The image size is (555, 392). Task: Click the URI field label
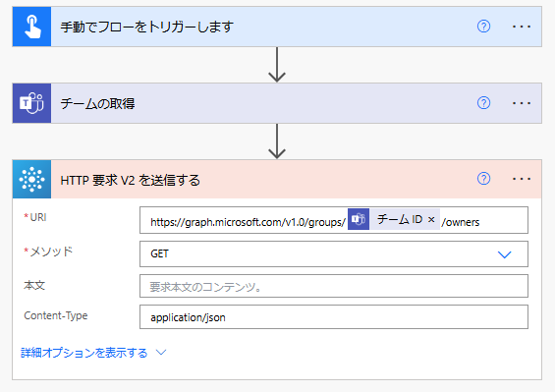[x=38, y=217]
